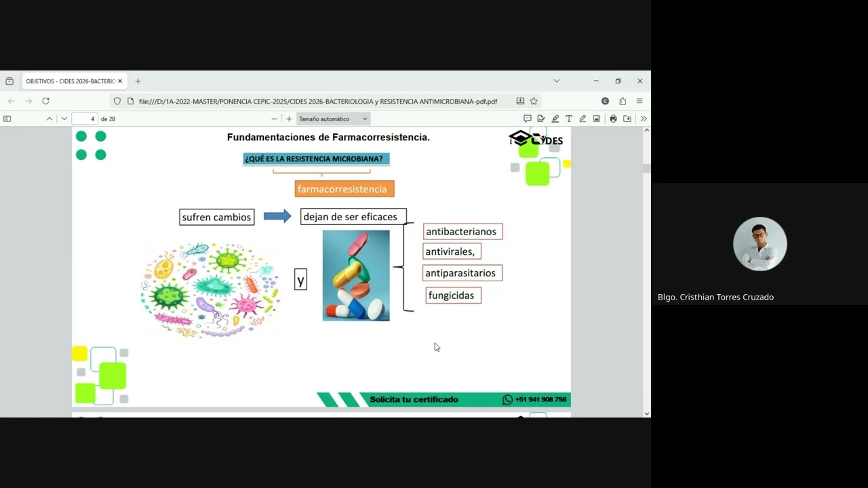Click the CIDES logo on the slide
The image size is (868, 488).
click(536, 139)
